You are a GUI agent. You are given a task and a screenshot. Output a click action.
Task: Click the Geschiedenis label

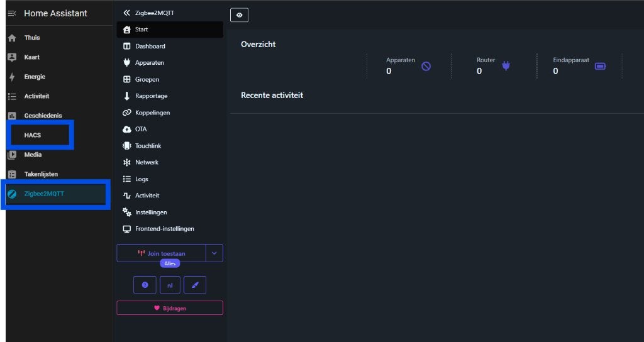pos(43,116)
